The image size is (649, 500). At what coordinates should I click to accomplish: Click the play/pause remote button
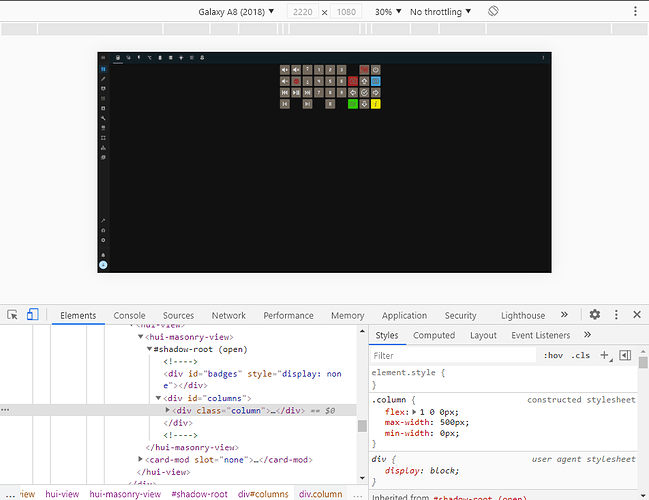coord(296,93)
